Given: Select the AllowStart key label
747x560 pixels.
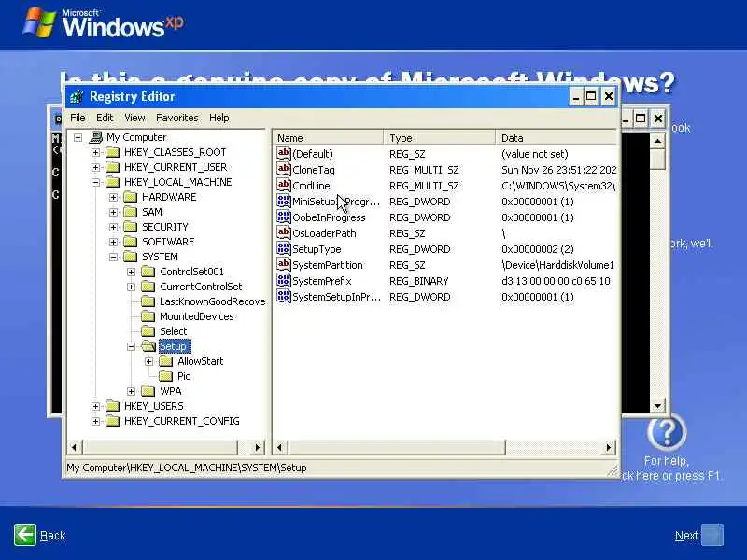Looking at the screenshot, I should [200, 361].
